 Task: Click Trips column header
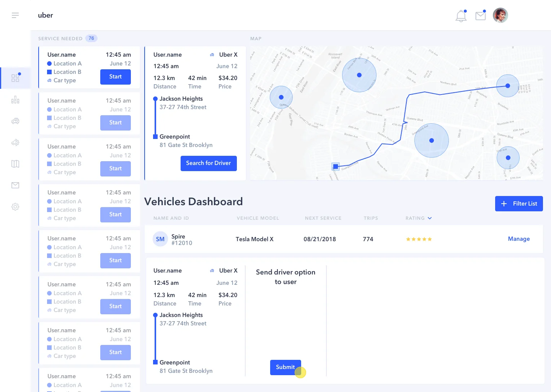click(371, 218)
